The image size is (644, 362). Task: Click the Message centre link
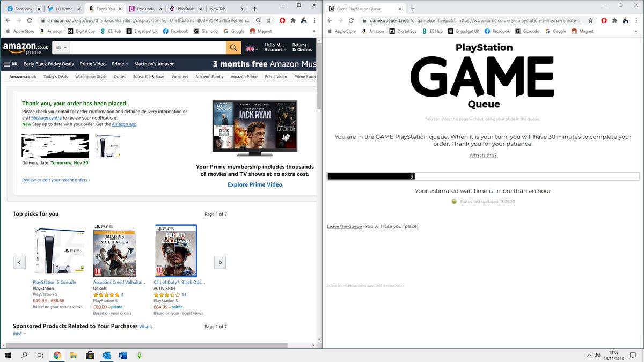(x=46, y=117)
